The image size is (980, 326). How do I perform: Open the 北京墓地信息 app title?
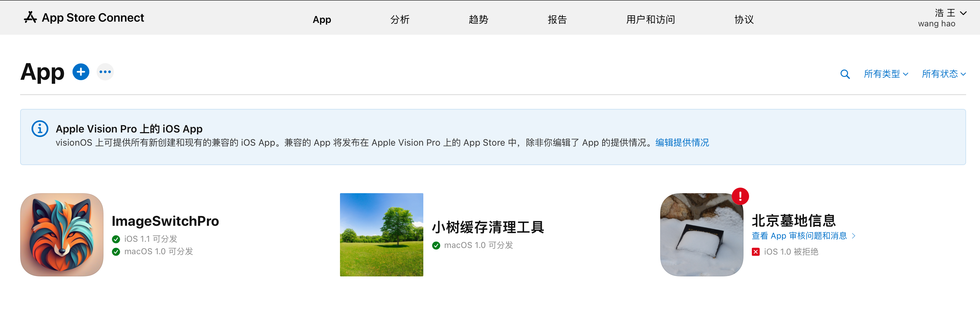coord(794,220)
